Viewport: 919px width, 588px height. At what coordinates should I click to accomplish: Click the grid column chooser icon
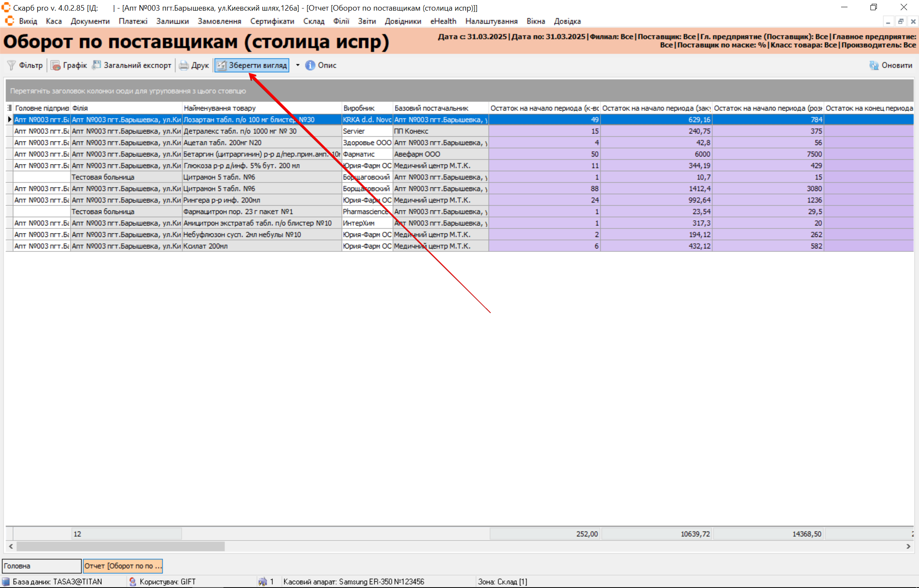pos(9,108)
